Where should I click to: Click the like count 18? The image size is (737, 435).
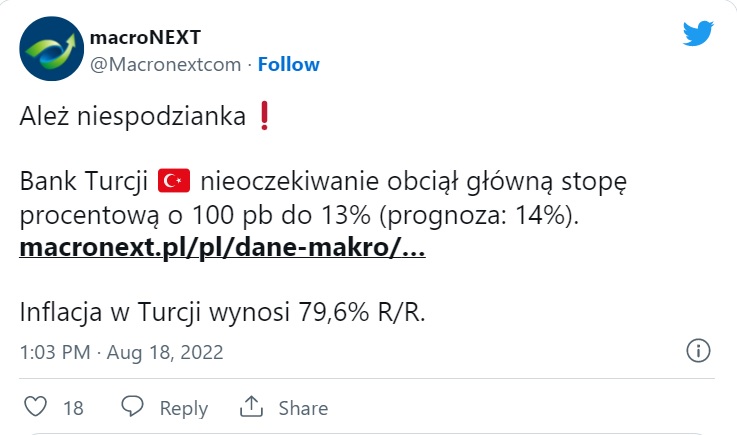73,408
